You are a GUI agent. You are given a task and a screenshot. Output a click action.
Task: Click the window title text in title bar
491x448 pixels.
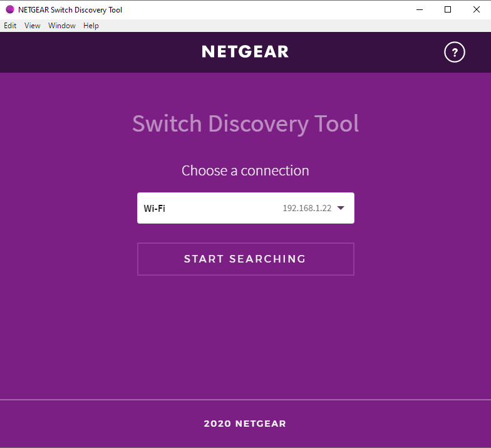(x=70, y=10)
